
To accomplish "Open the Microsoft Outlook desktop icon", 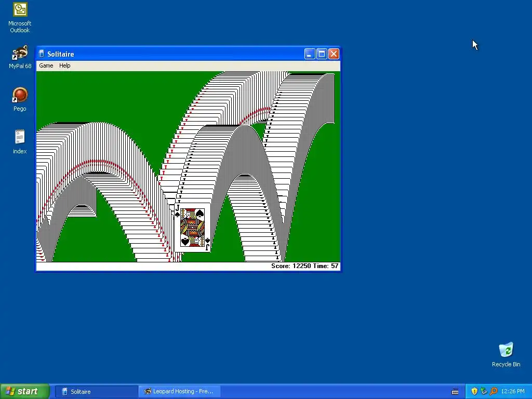I will coord(20,18).
